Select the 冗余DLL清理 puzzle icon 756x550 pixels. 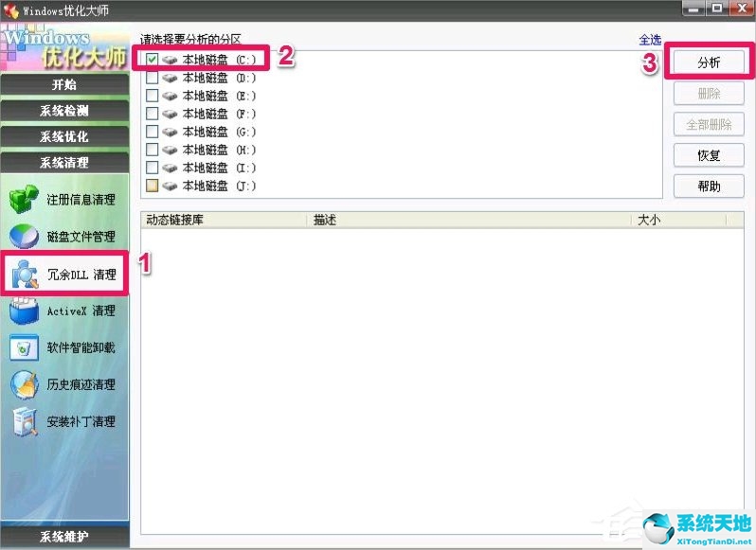(x=25, y=274)
